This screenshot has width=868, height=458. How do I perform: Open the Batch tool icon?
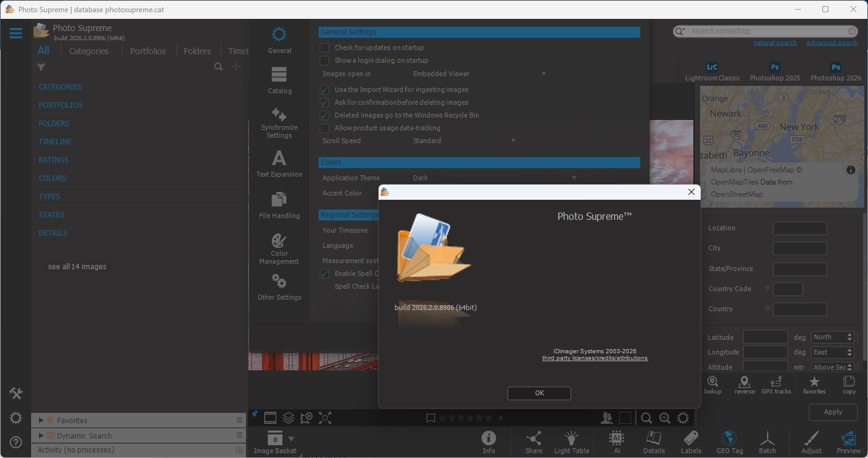(767, 439)
